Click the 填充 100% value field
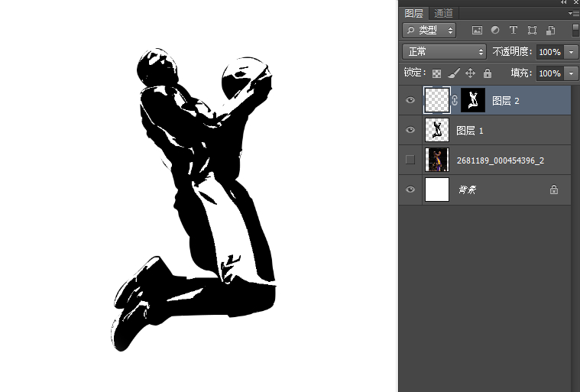This screenshot has width=580, height=392. (x=550, y=73)
